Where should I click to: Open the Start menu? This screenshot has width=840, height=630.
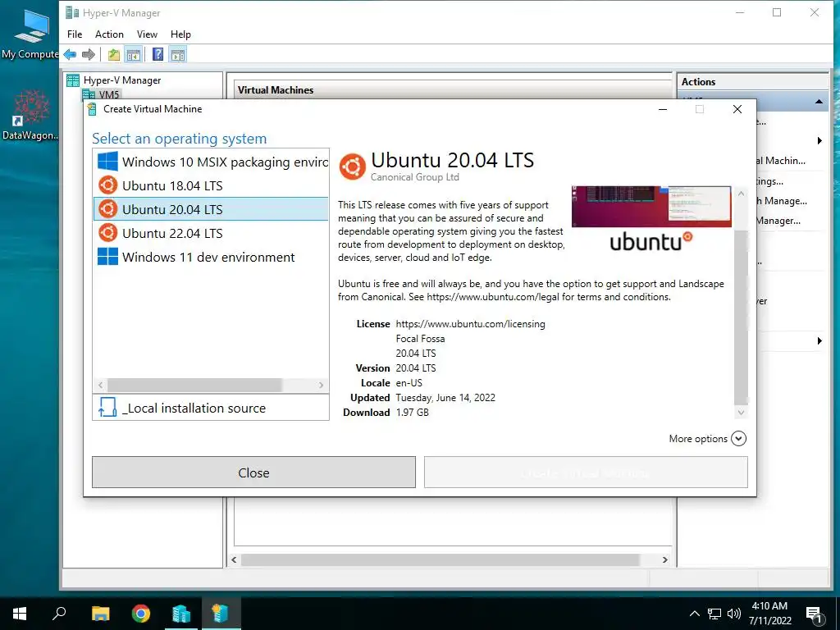point(20,614)
